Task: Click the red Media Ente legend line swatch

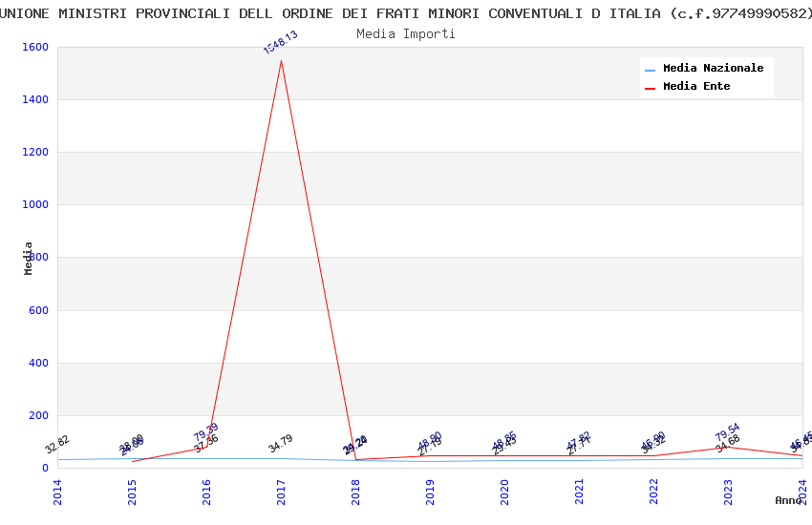Action: click(650, 89)
